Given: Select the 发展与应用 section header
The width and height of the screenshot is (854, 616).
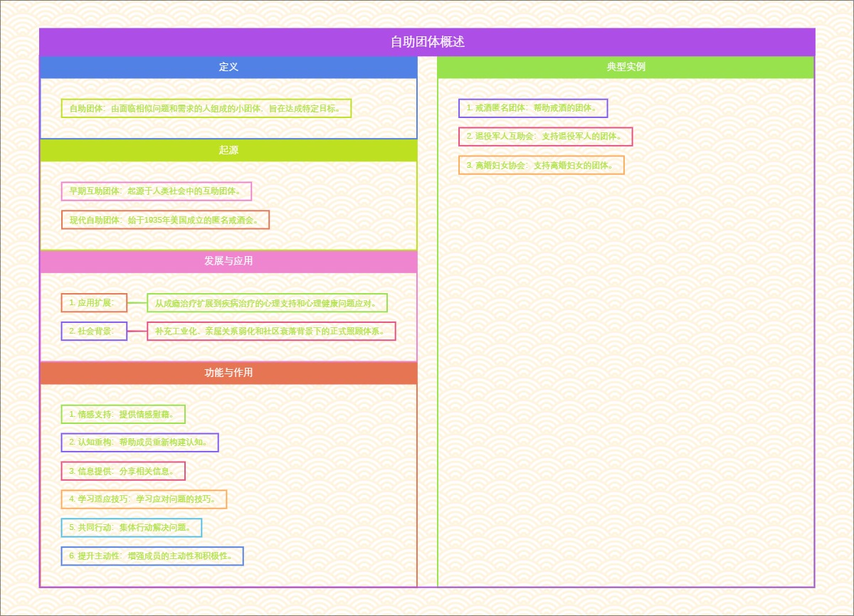Looking at the screenshot, I should [228, 261].
